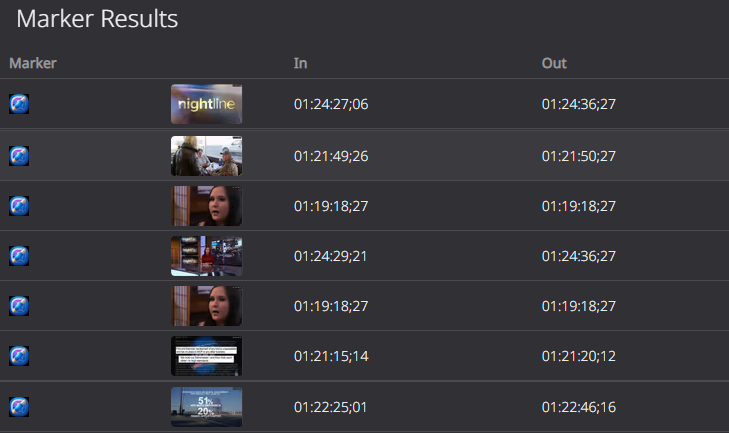
Task: Click the marker icon for 01:22:25;01
Action: tap(19, 407)
